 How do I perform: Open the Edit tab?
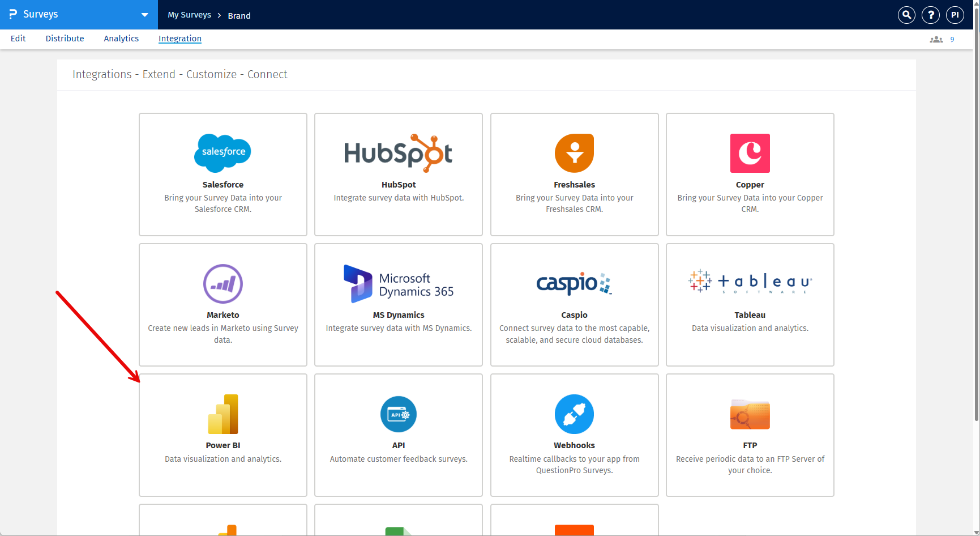tap(18, 39)
